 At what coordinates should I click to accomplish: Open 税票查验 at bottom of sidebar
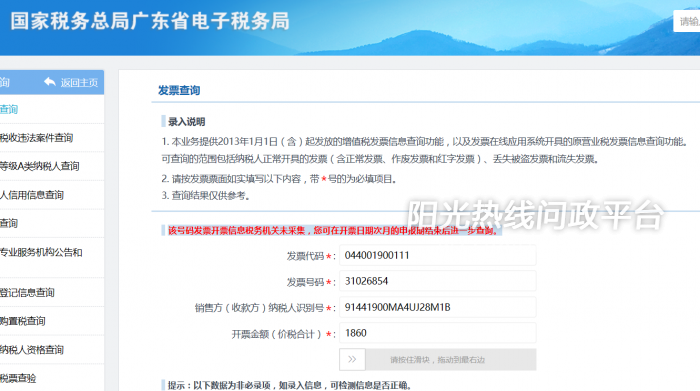pyautogui.click(x=18, y=378)
